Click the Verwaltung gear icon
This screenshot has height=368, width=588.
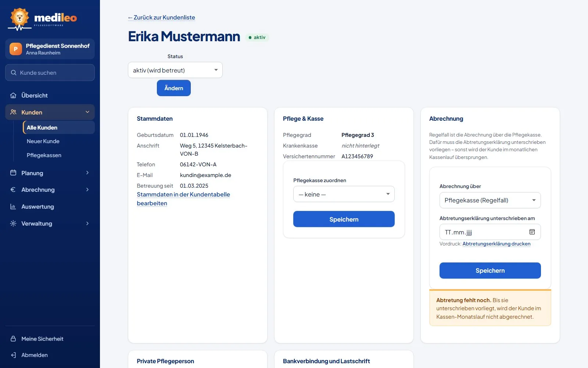[13, 223]
